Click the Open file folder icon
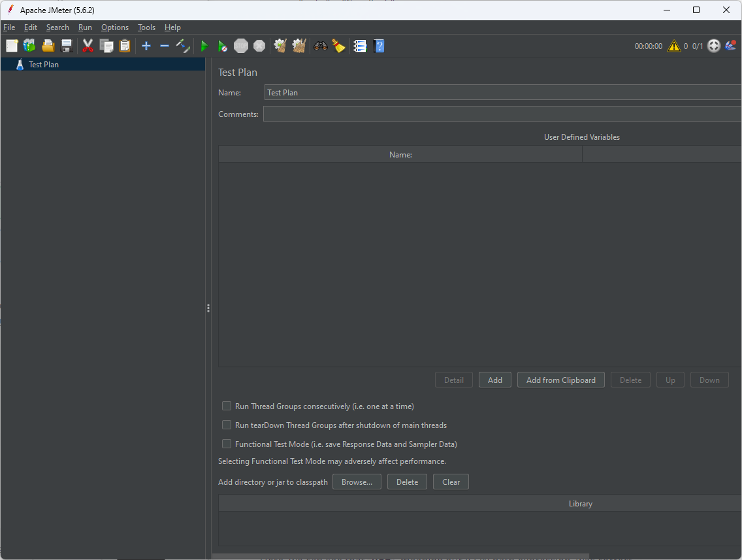The height and width of the screenshot is (560, 742). pos(48,46)
